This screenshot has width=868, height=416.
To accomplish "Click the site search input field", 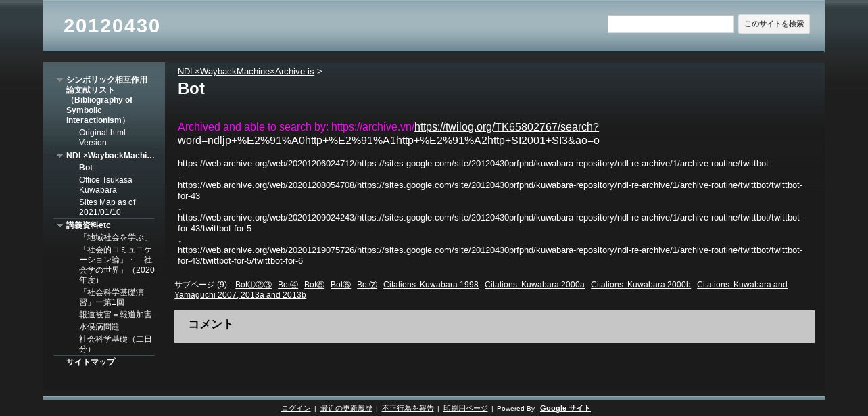I will pyautogui.click(x=671, y=24).
